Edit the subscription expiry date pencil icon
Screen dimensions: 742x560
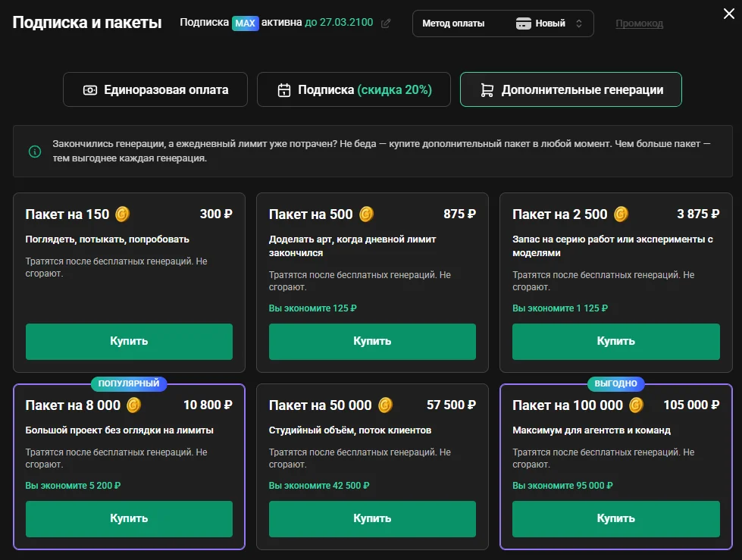coord(386,23)
